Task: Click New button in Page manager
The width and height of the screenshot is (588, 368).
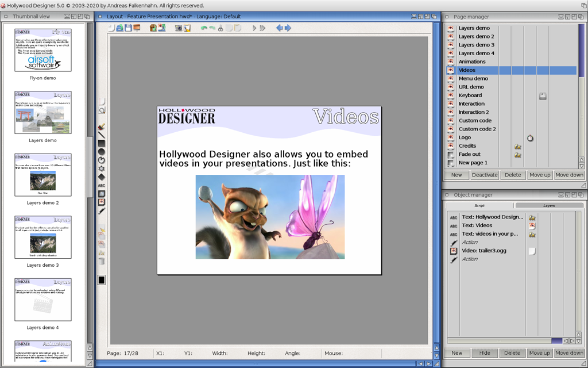Action: pos(457,175)
